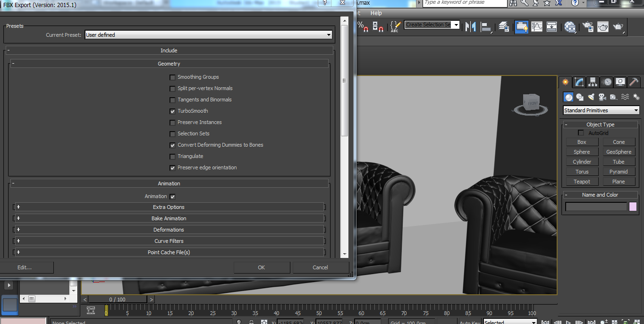Open the Help menu
This screenshot has width=644, height=324.
pos(376,13)
